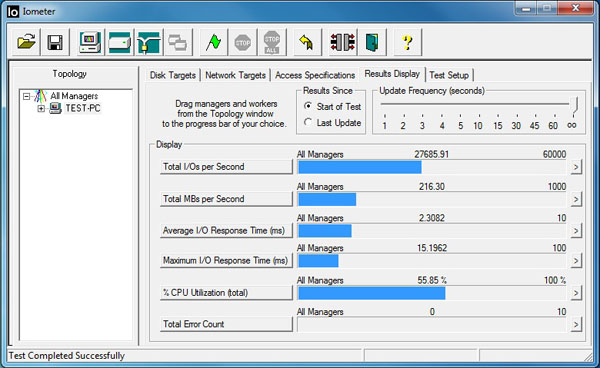Stop all tests icon
Viewport: 600px width, 368px height.
[x=272, y=42]
